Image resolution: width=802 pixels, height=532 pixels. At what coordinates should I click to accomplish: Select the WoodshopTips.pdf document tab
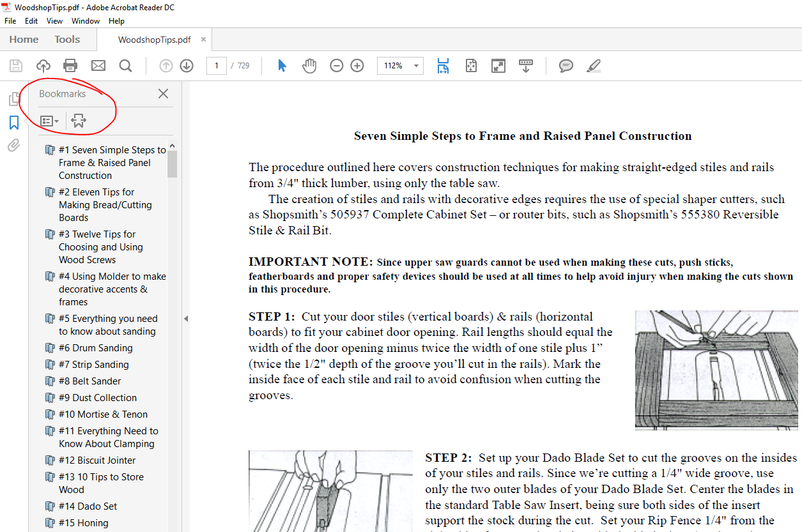(x=154, y=40)
